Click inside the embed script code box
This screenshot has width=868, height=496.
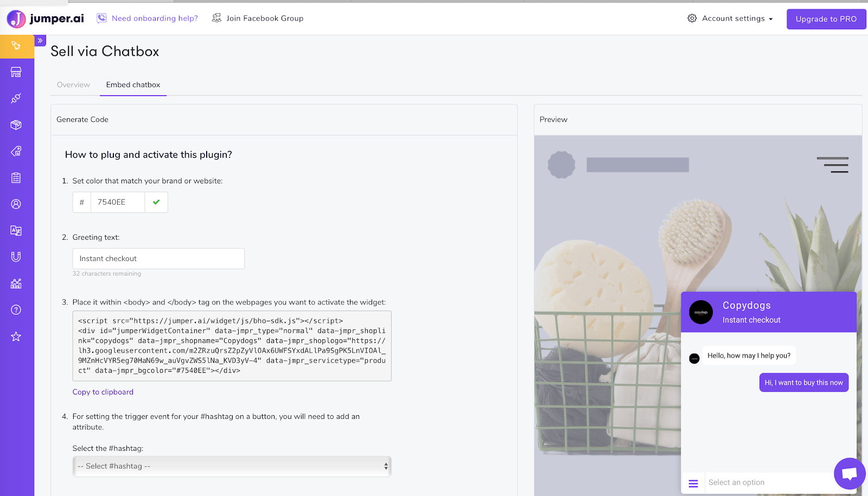click(232, 346)
